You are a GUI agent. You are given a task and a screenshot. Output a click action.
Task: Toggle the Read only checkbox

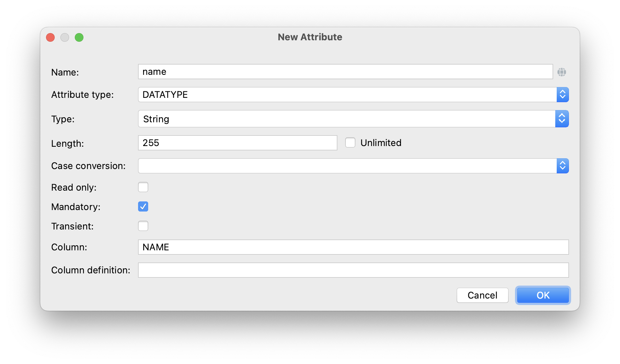143,187
